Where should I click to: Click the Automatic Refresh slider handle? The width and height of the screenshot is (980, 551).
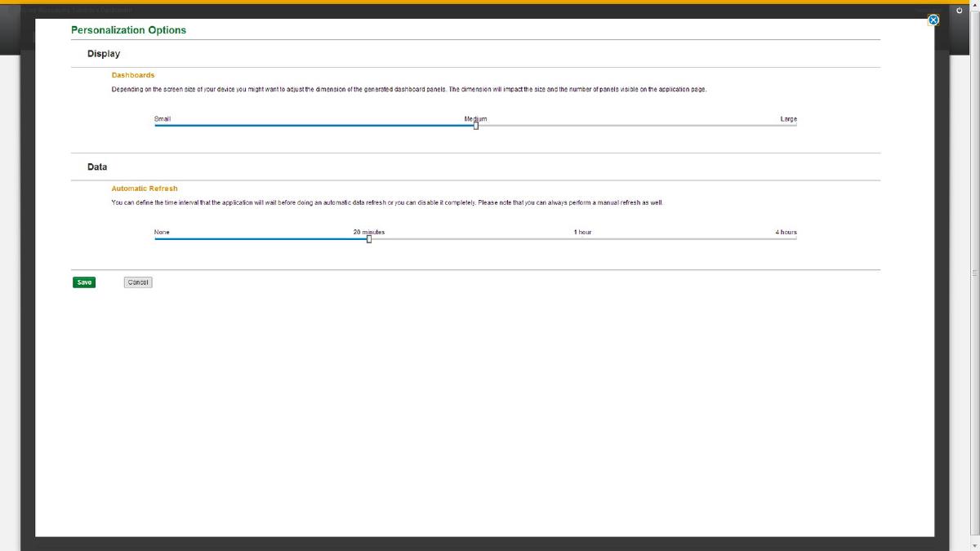point(369,238)
